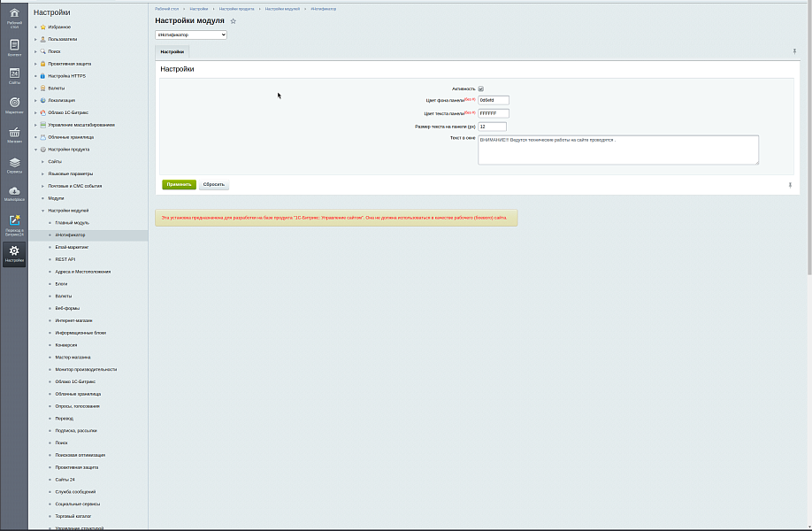Viewport: 812px width, 531px height.
Task: Open the Контент section icon
Action: (x=14, y=47)
